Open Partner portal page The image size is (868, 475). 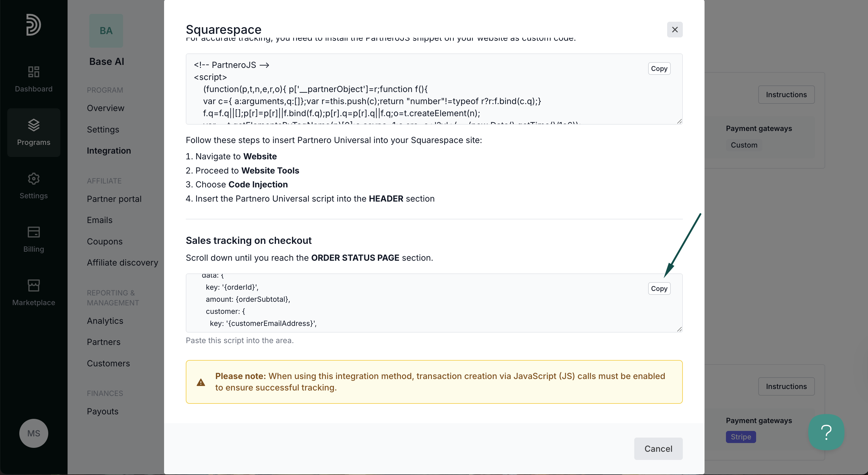tap(114, 199)
